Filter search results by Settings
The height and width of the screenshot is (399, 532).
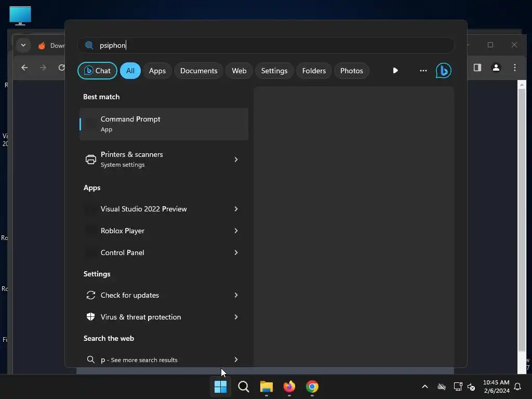pyautogui.click(x=274, y=71)
